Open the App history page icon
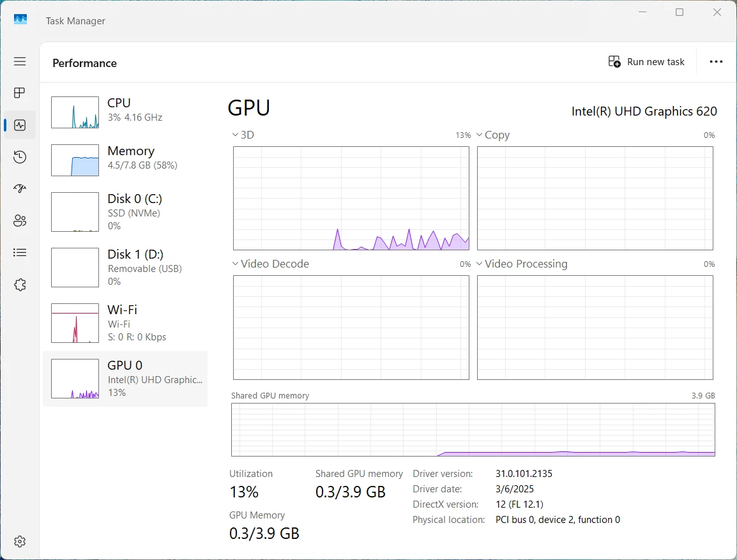Screen dimensions: 737x560 coord(20,157)
